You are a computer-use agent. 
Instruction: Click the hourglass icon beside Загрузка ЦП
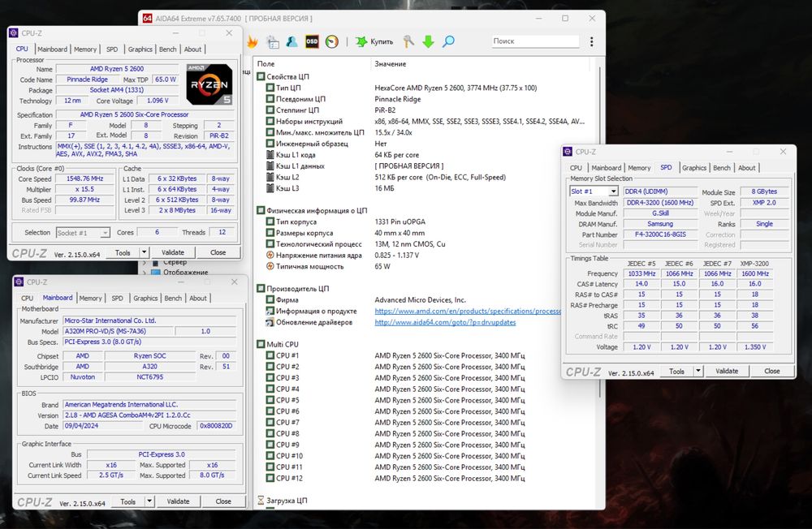point(261,501)
